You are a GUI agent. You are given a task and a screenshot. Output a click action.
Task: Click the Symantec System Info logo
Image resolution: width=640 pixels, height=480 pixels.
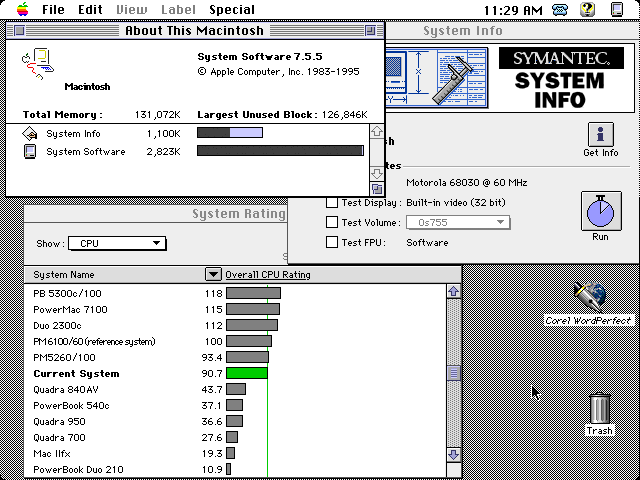pos(561,78)
